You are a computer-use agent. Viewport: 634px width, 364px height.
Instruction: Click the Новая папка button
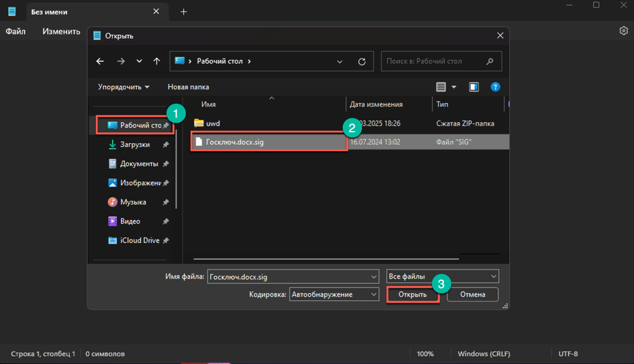189,87
